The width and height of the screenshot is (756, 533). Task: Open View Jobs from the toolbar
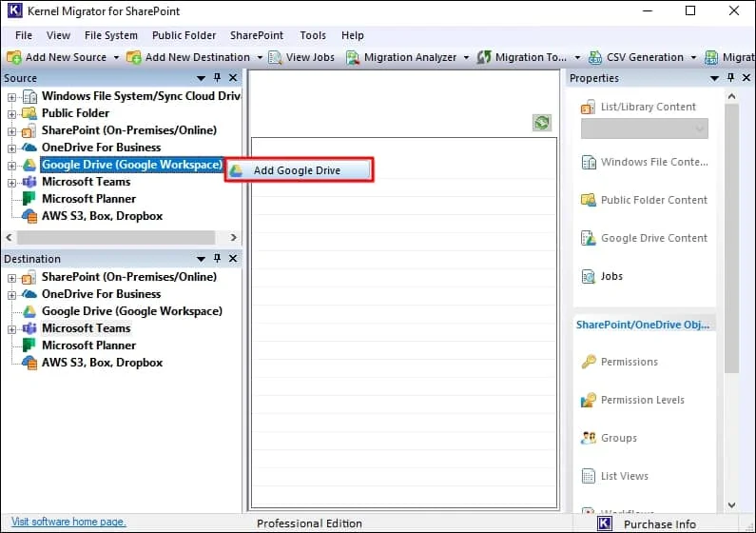(x=301, y=57)
